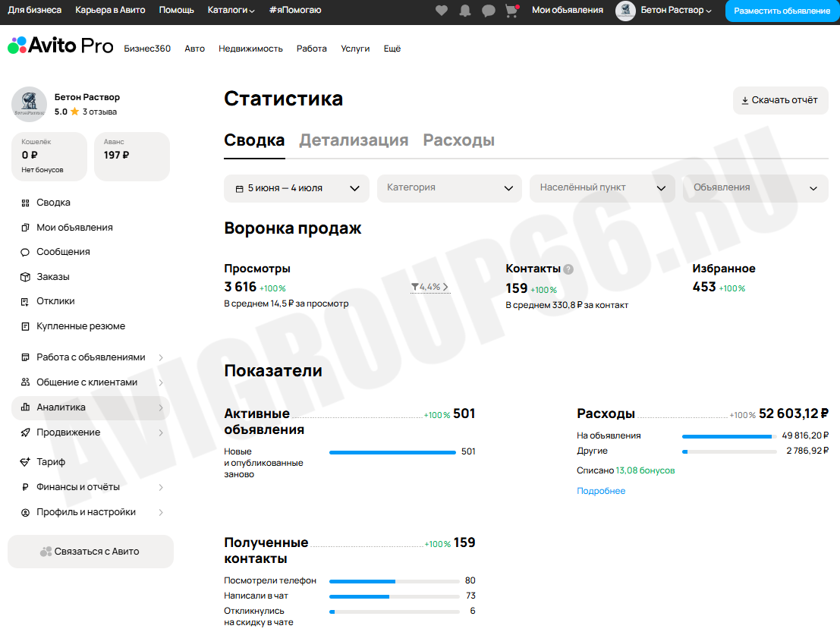This screenshot has height=632, width=840.
Task: Open the Бетон Раствор account menu
Action: (x=676, y=10)
